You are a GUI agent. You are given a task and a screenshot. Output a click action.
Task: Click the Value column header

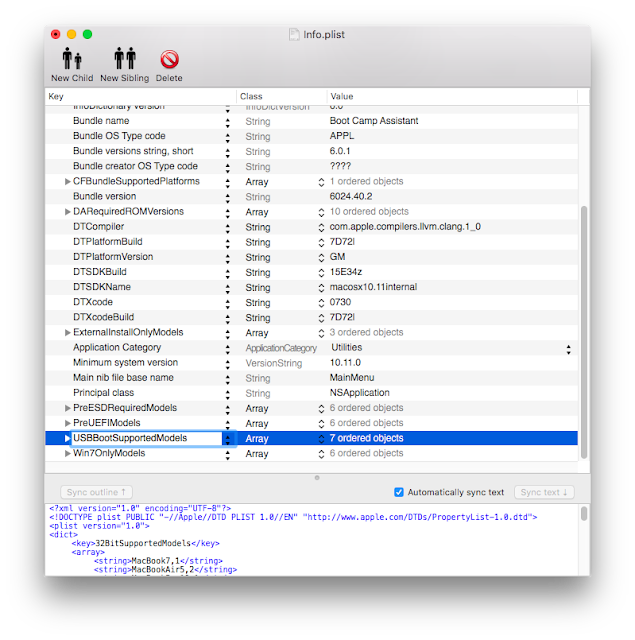click(452, 96)
